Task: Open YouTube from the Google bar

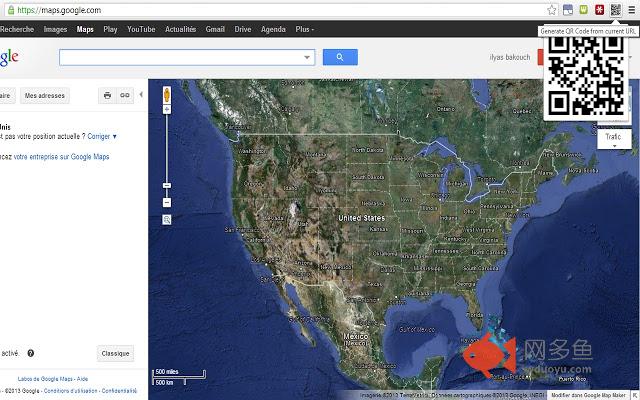Action: pos(141,29)
